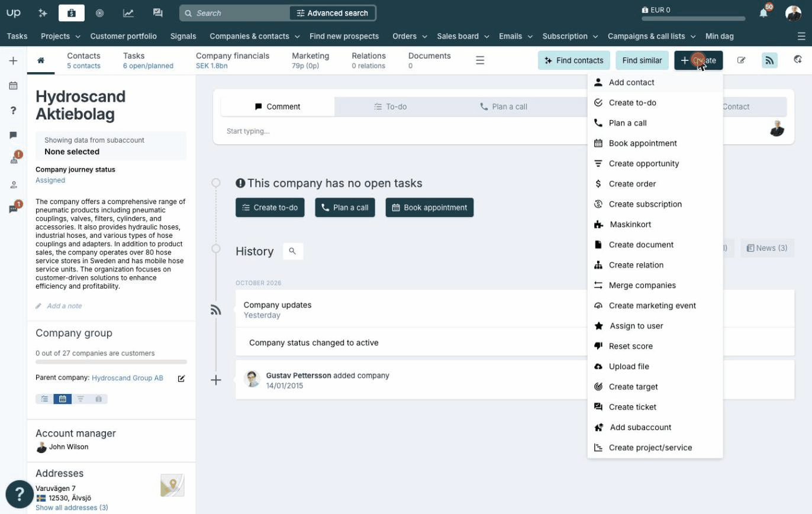This screenshot has width=812, height=514.
Task: Click the plus icon in left sidebar
Action: click(x=13, y=61)
